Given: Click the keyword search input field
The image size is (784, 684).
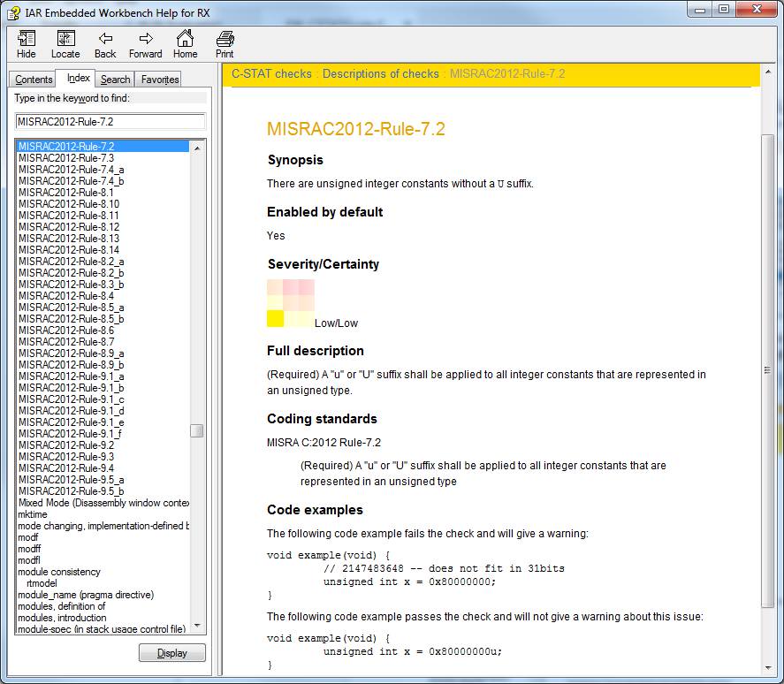Looking at the screenshot, I should click(110, 122).
